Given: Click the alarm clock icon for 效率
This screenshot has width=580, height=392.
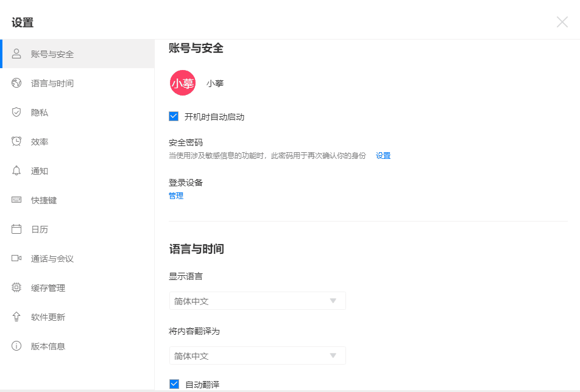Looking at the screenshot, I should click(x=16, y=141).
